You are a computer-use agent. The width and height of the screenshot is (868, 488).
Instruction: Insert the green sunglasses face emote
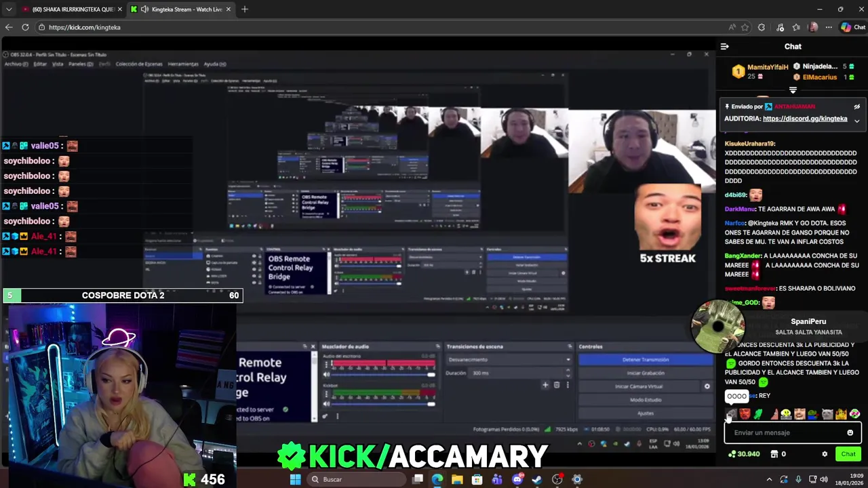(x=854, y=414)
